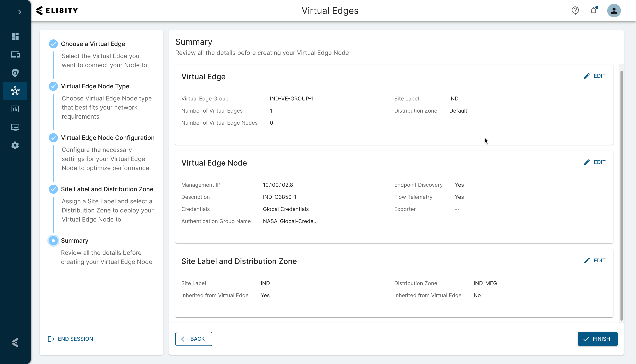Click the help question mark icon

575,11
